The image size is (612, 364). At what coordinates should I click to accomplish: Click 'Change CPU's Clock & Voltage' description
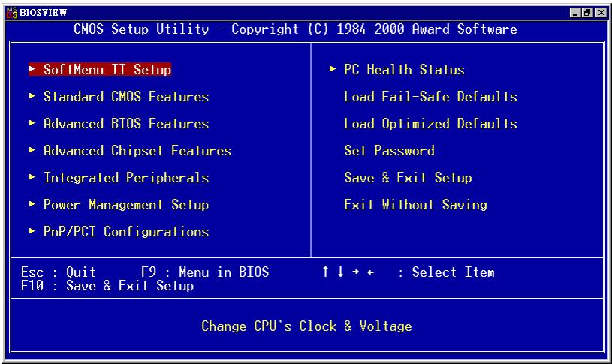pos(306,326)
